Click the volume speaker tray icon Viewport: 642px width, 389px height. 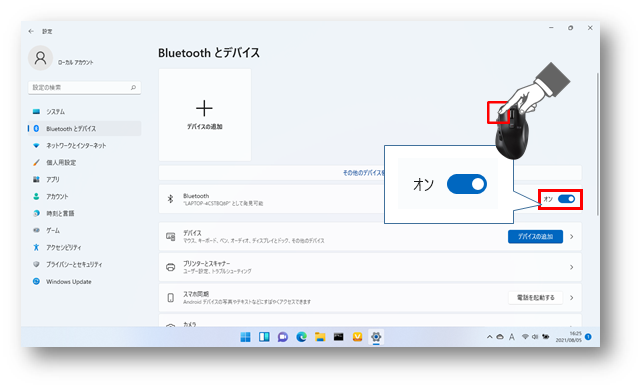[x=535, y=337]
